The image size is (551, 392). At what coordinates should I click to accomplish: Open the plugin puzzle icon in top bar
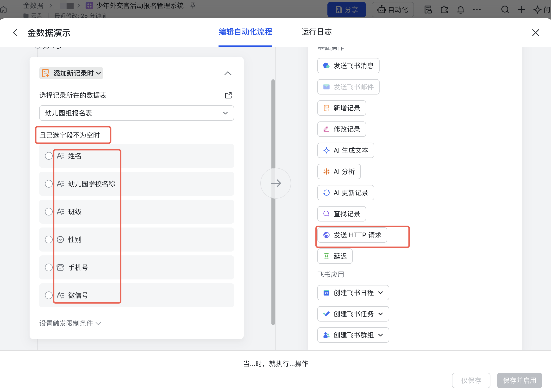click(x=444, y=10)
